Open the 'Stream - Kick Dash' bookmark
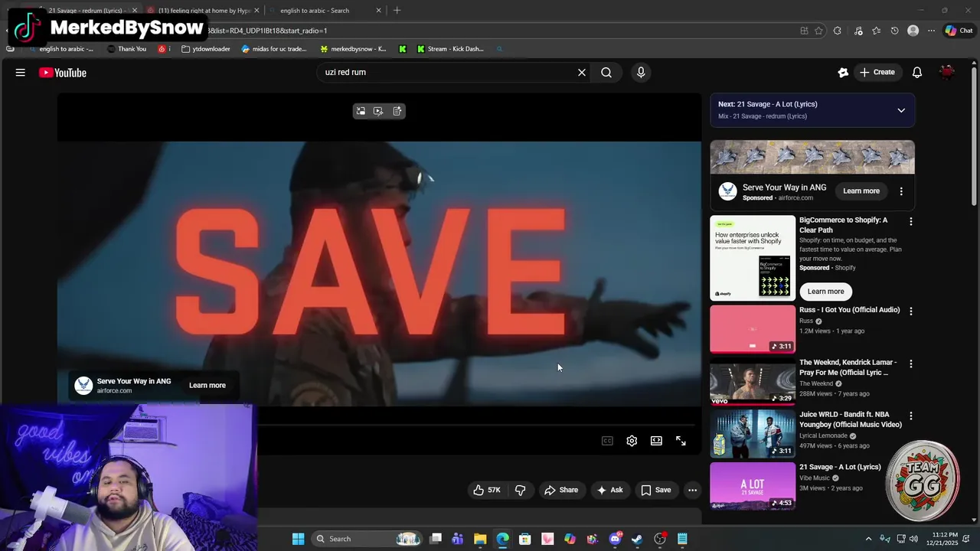This screenshot has height=551, width=980. pyautogui.click(x=450, y=49)
